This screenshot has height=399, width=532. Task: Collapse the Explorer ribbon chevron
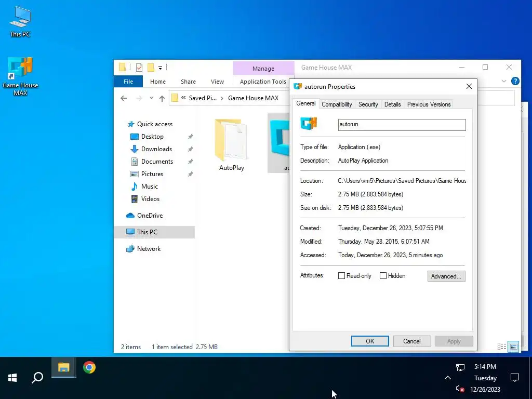click(x=504, y=81)
